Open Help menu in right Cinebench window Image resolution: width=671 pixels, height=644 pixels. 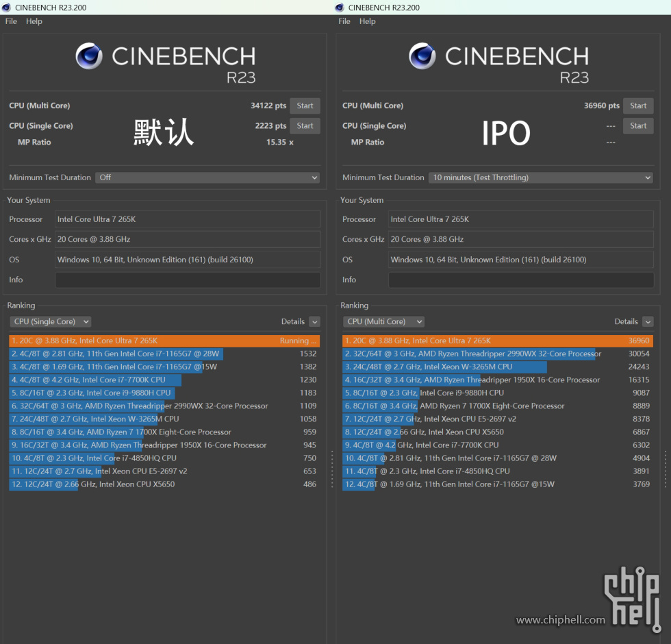tap(368, 21)
